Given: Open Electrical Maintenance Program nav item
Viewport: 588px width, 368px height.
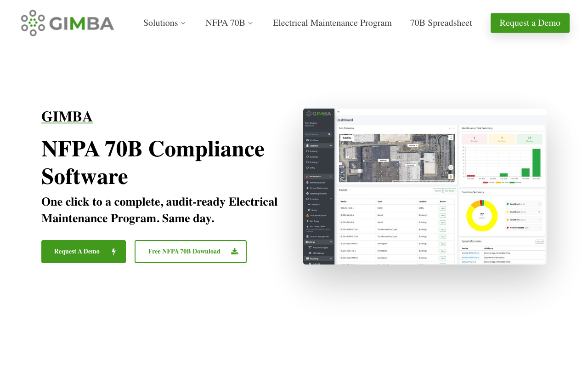Looking at the screenshot, I should pyautogui.click(x=332, y=23).
